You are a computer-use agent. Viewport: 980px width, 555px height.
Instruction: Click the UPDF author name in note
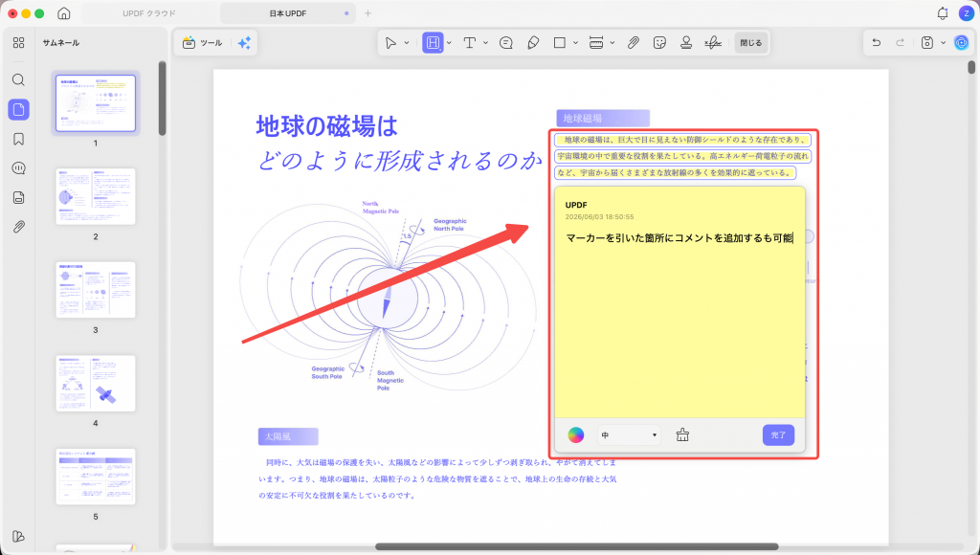pos(575,205)
